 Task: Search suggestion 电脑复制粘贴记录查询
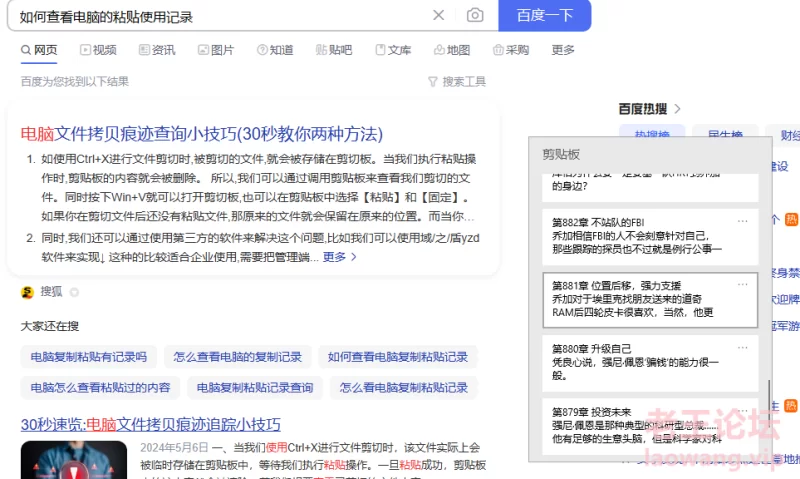point(255,388)
